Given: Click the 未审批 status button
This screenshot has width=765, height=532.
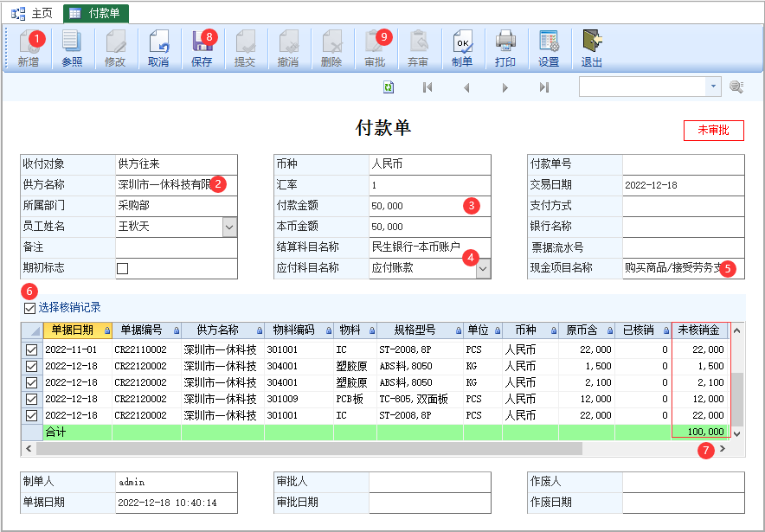Looking at the screenshot, I should 713,131.
